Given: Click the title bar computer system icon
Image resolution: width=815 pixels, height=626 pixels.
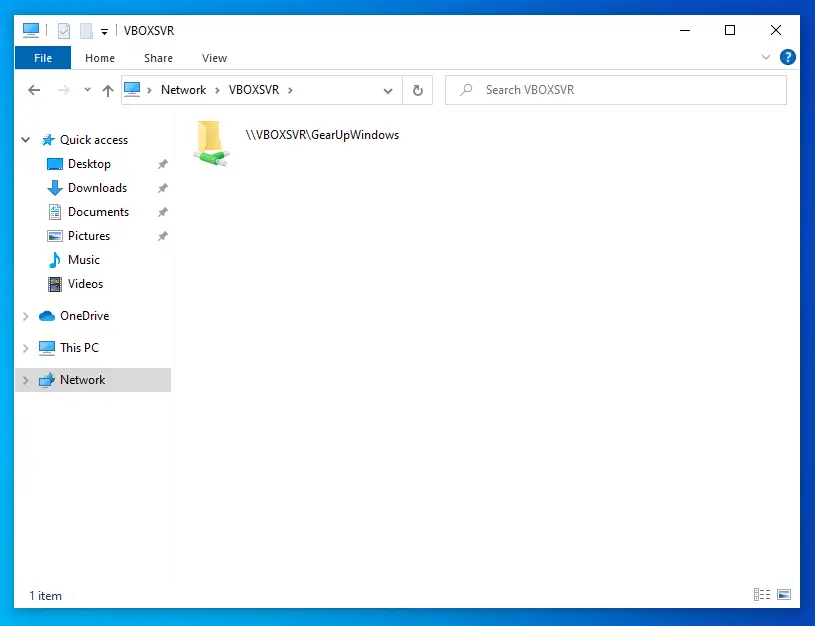Looking at the screenshot, I should coord(31,30).
